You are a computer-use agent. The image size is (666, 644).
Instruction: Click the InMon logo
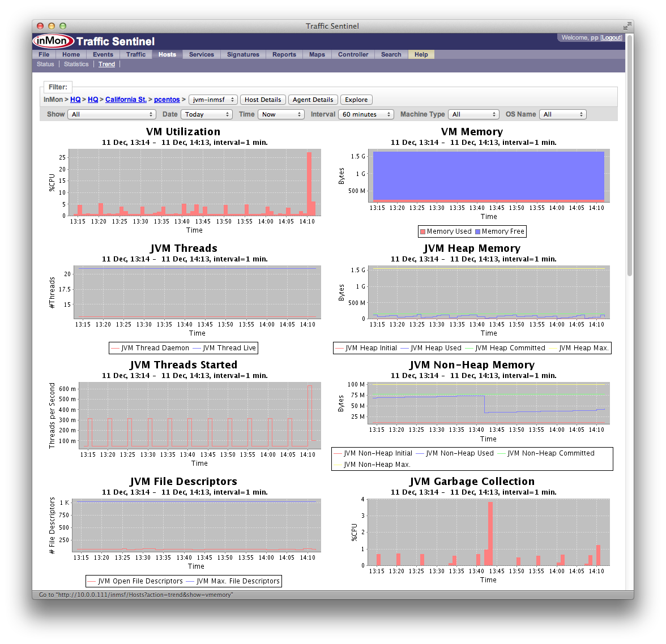coord(54,41)
